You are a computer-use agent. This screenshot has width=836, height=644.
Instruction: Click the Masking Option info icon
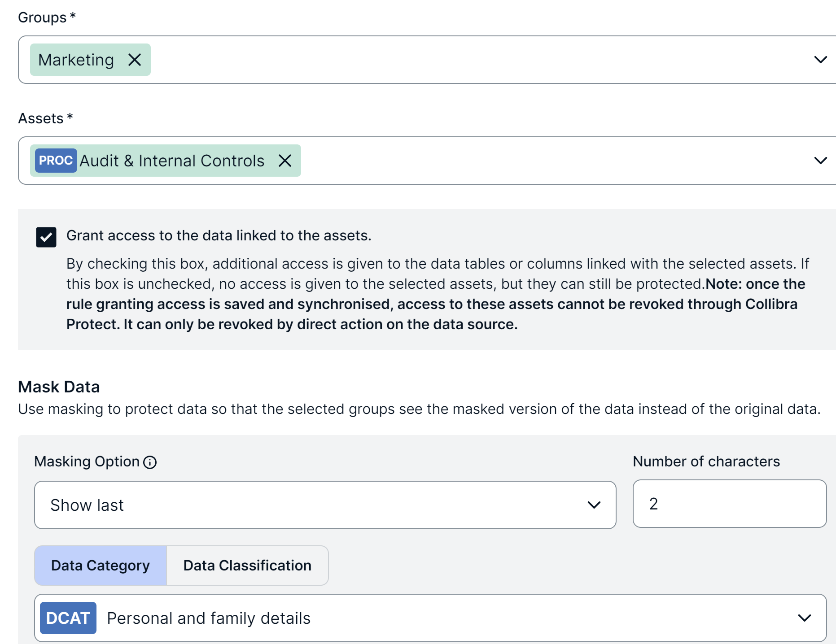[150, 462]
